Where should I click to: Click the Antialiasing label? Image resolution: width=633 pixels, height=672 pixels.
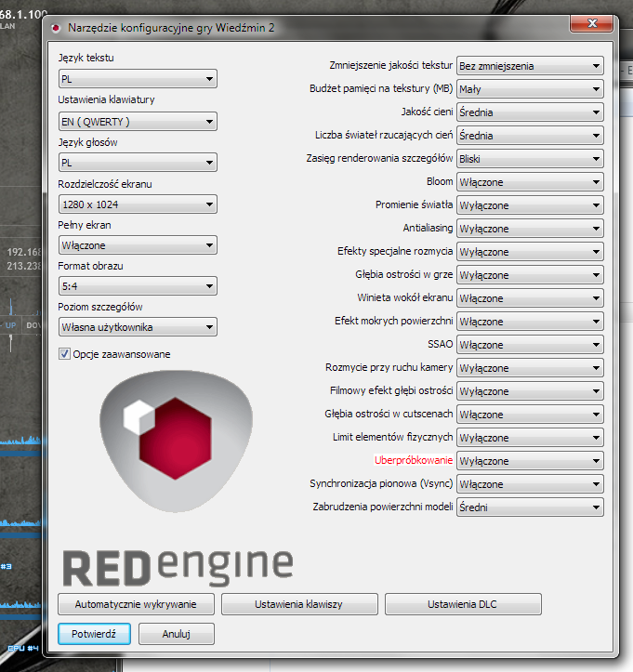coord(428,228)
